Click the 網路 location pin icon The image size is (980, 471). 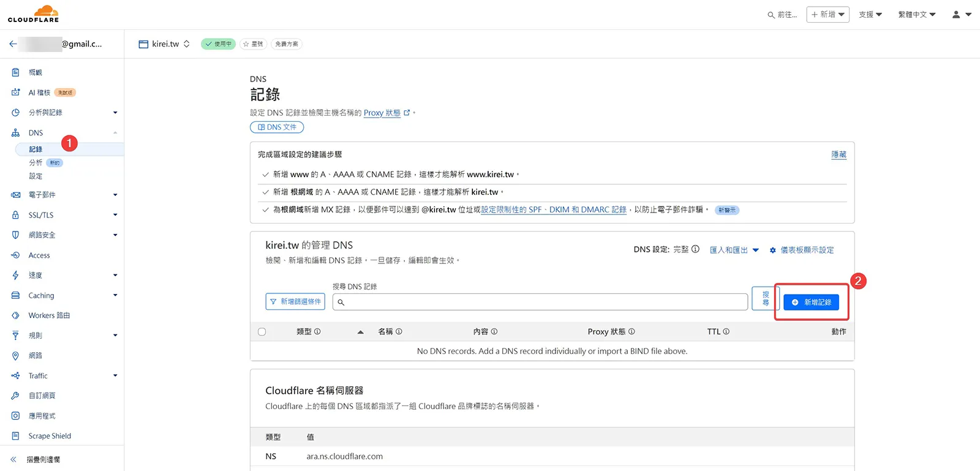16,356
